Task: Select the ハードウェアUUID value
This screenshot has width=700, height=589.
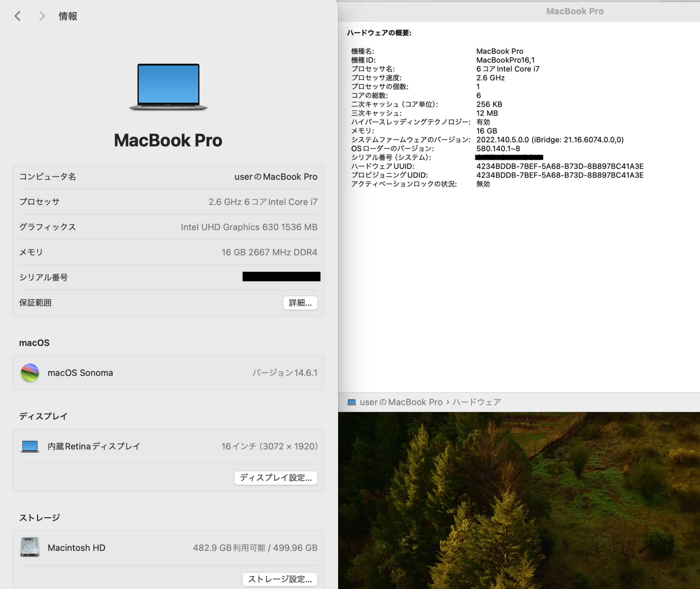Action: click(560, 166)
